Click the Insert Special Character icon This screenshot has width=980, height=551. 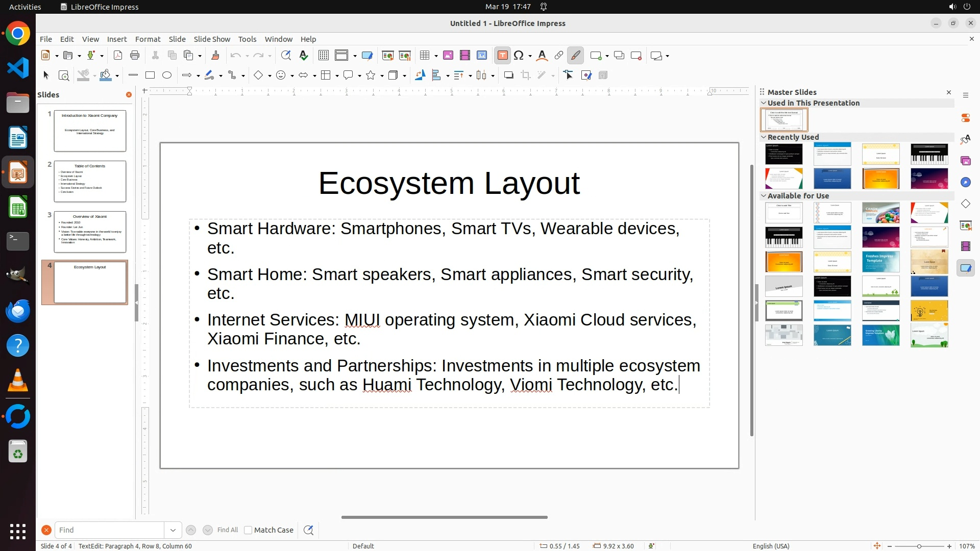pos(519,56)
